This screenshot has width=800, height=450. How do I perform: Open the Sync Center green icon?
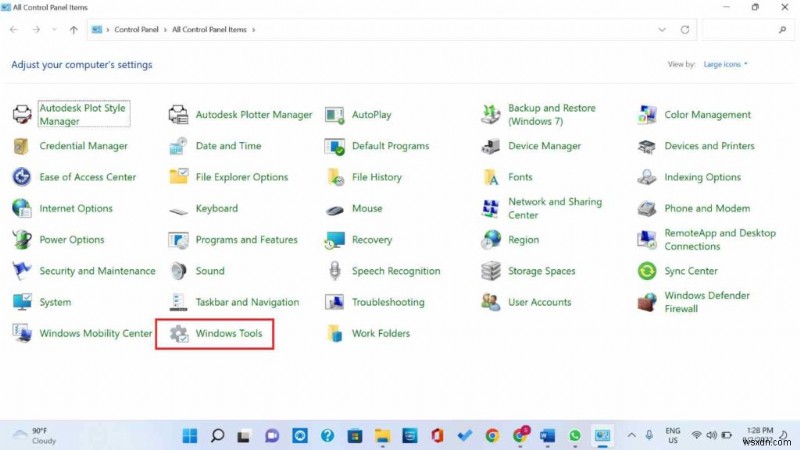tap(646, 270)
